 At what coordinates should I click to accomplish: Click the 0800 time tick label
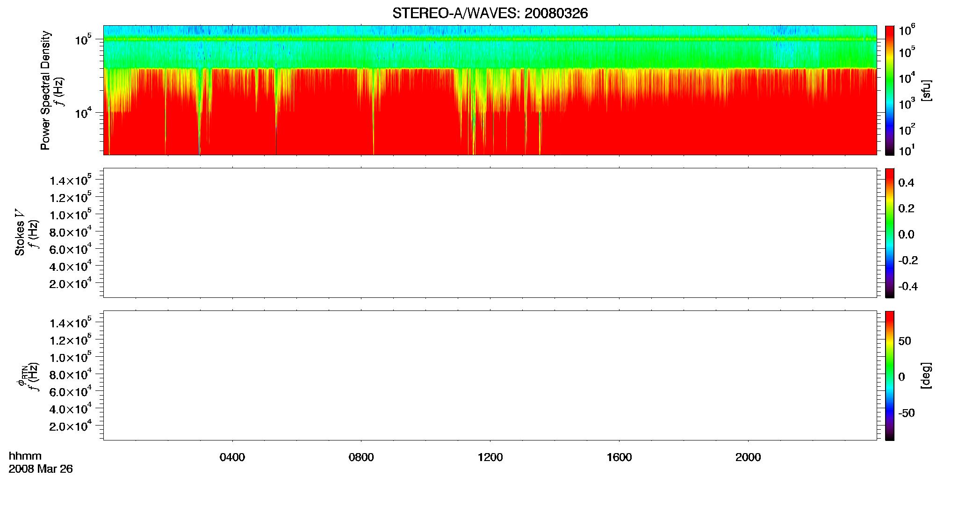coord(361,457)
